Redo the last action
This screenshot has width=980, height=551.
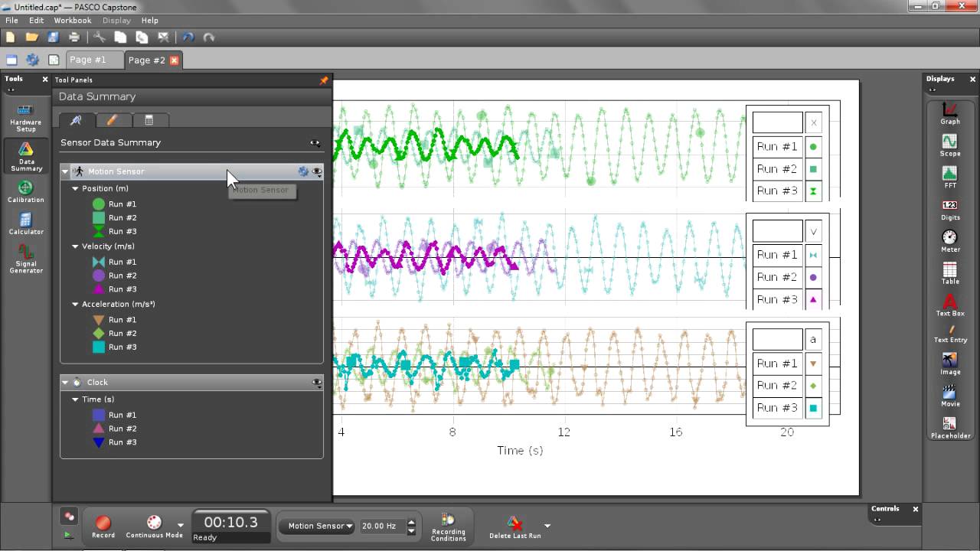click(x=209, y=37)
